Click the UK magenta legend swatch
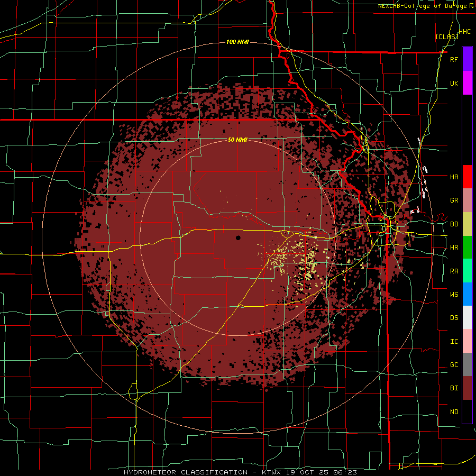476x476 pixels. coord(467,83)
